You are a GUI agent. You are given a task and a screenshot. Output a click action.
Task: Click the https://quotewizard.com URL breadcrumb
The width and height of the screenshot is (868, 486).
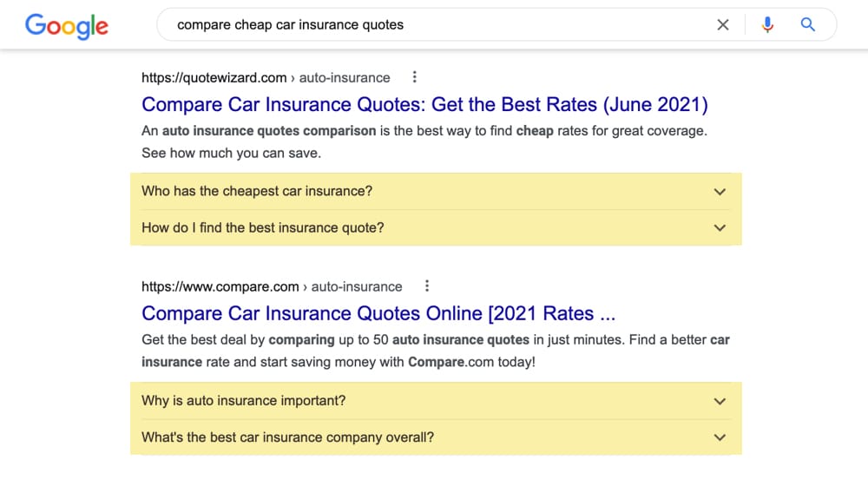click(x=266, y=77)
